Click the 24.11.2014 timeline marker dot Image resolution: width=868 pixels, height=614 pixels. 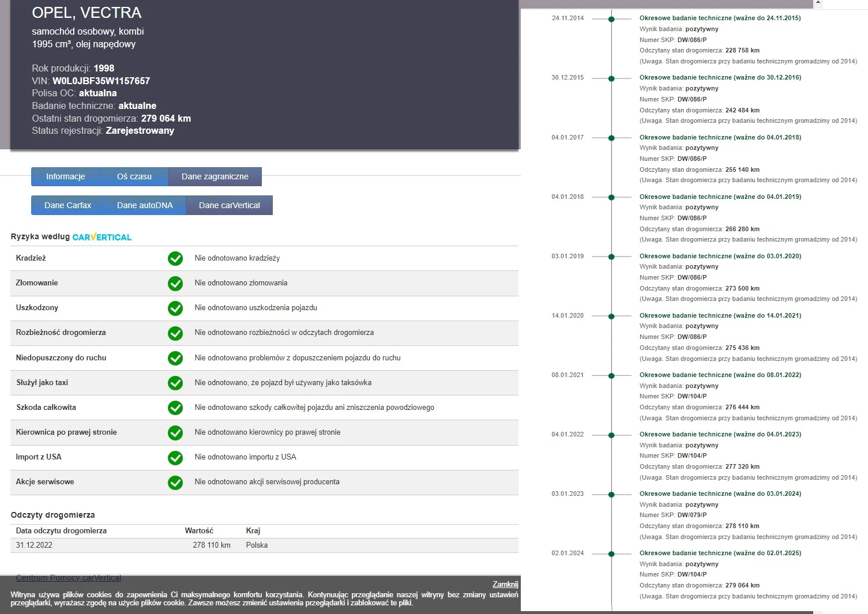pos(611,19)
